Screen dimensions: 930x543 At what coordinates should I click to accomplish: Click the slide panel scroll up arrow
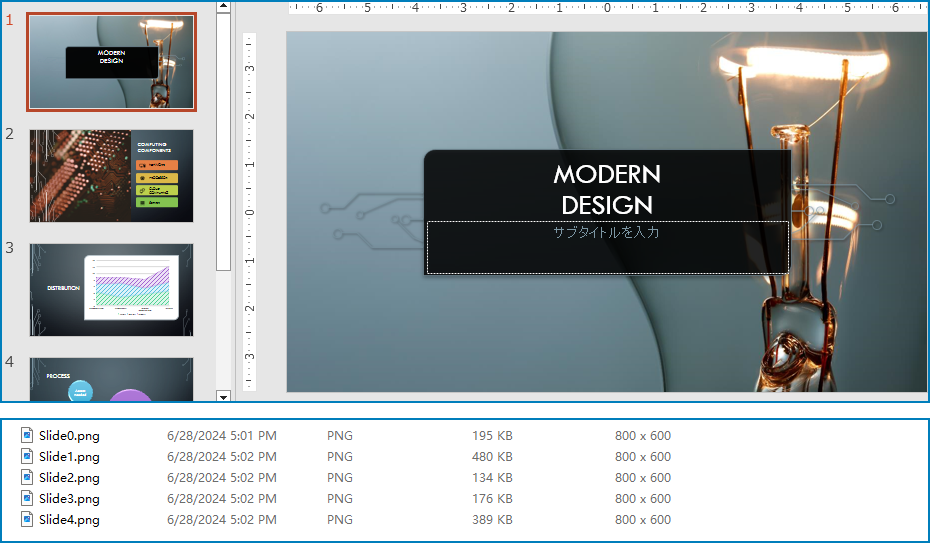tap(223, 7)
